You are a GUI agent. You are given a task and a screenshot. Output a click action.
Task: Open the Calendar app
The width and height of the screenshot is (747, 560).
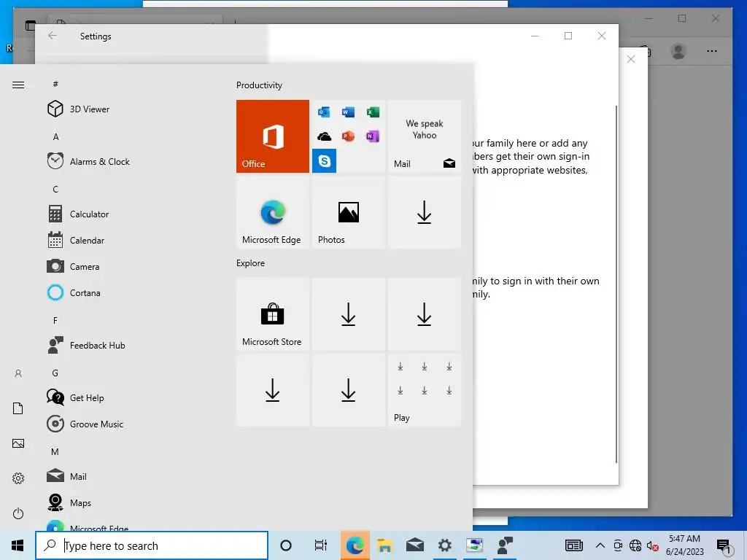(x=127, y=240)
